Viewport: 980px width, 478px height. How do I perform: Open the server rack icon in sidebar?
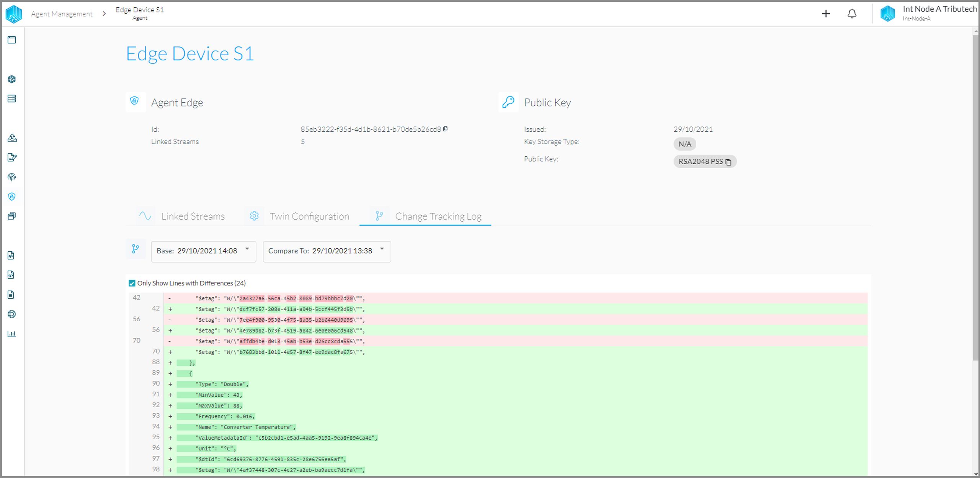[12, 98]
